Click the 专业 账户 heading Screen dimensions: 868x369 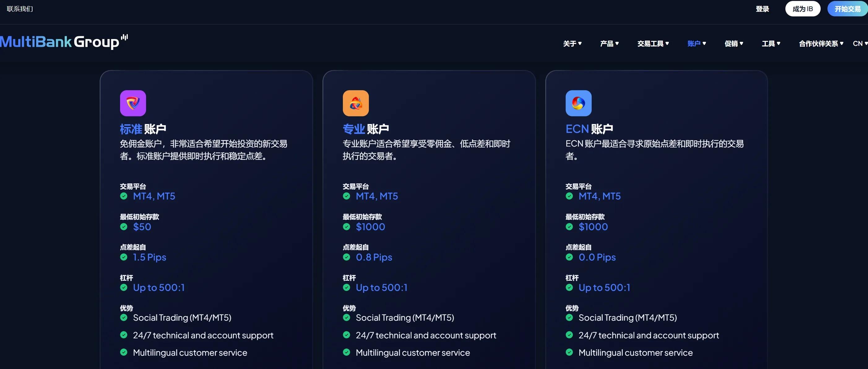[x=365, y=129]
